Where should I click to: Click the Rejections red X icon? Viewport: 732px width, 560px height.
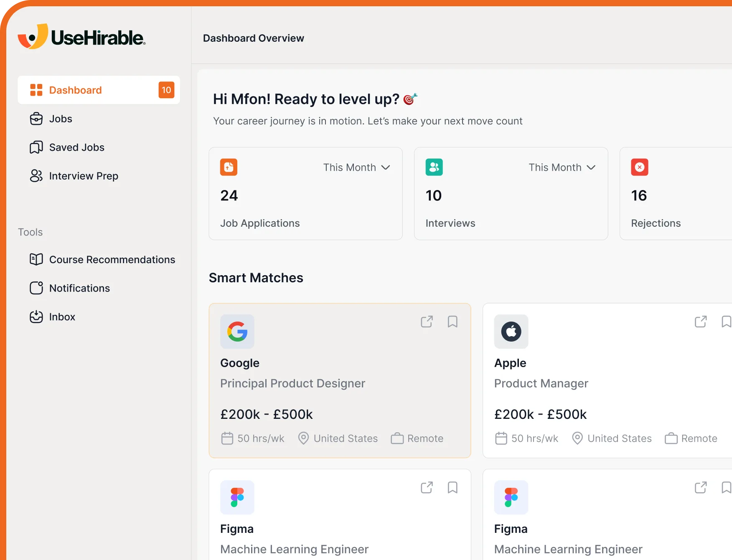coord(640,167)
